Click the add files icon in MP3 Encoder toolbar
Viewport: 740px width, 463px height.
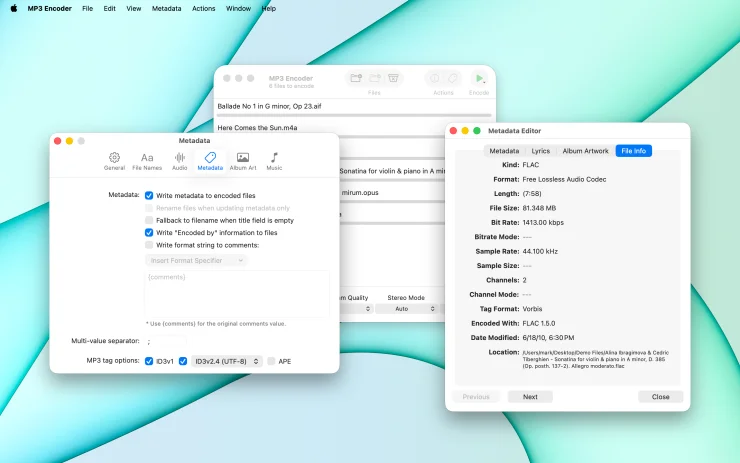[356, 78]
